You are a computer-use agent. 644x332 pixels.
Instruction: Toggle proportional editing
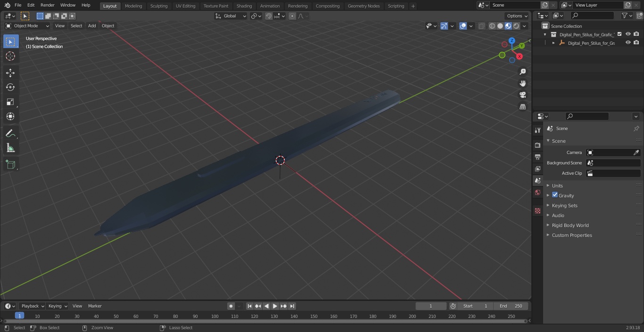pos(292,16)
